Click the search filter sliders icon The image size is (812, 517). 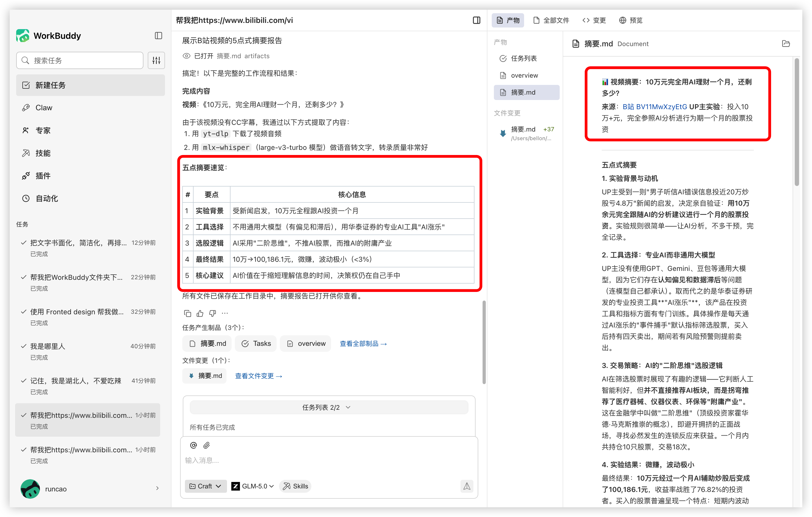156,60
